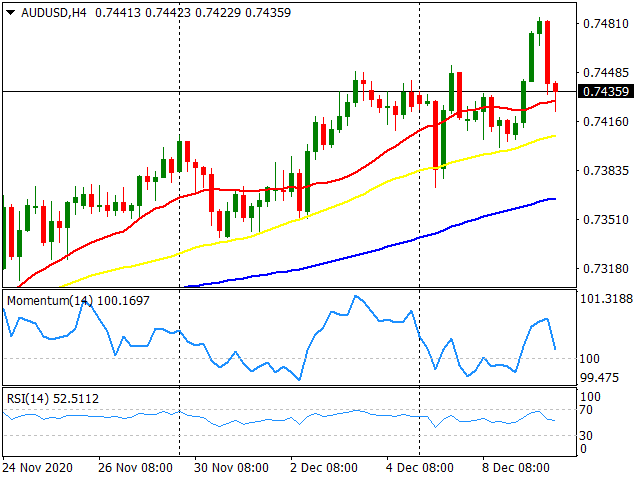Screen dimensions: 640x480
Task: Click the RSI 70 level label
Action: click(x=586, y=409)
